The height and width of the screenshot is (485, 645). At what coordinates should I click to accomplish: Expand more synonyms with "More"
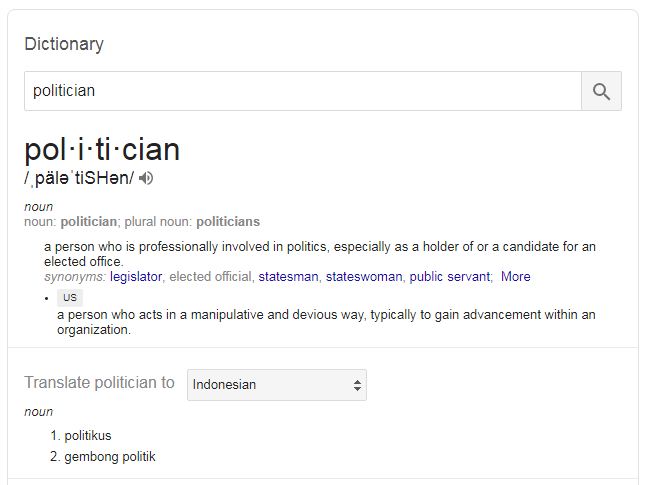click(516, 277)
